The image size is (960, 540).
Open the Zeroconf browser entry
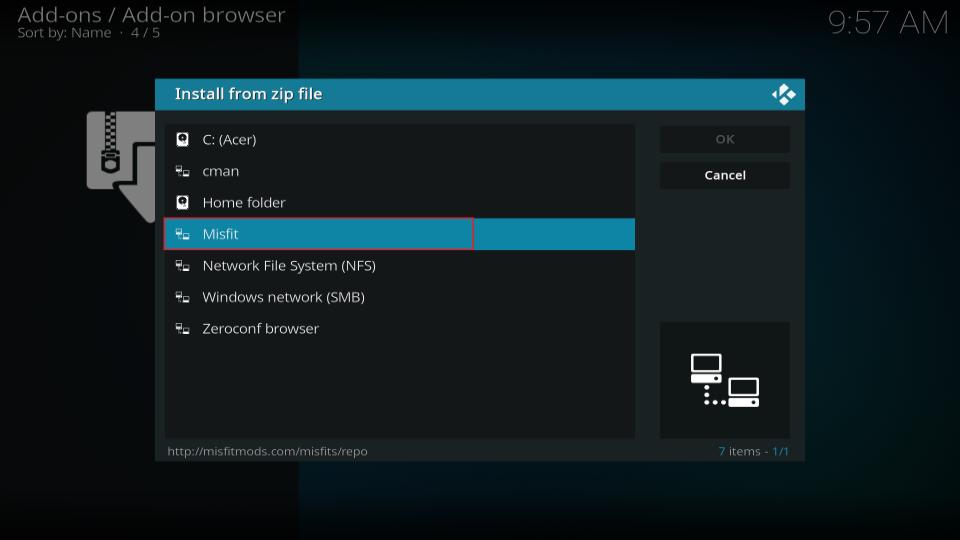pyautogui.click(x=400, y=329)
